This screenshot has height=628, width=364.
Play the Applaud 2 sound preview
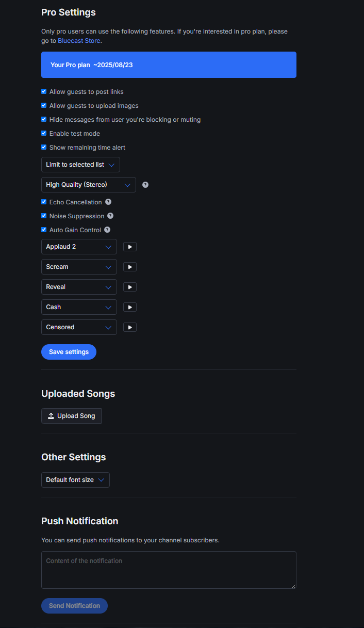click(x=130, y=247)
